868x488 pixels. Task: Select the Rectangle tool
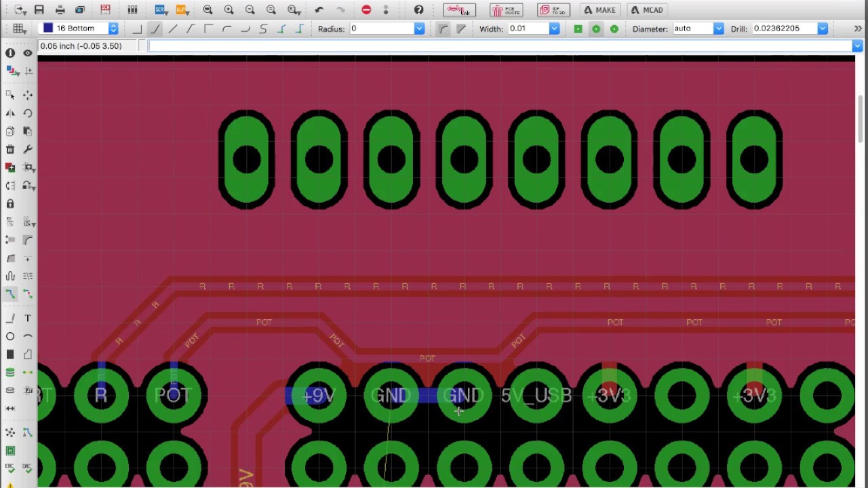[x=10, y=354]
